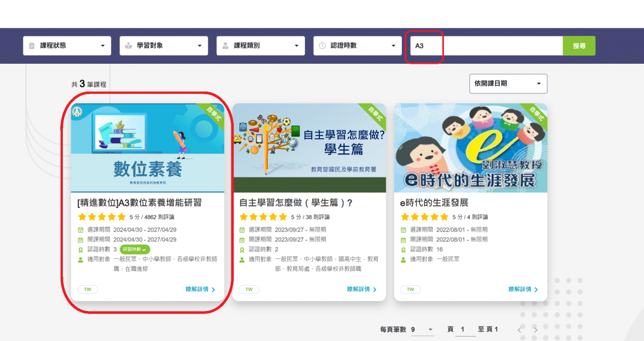The image size is (644, 341).
Task: Go to next page with right arrow
Action: point(537,329)
